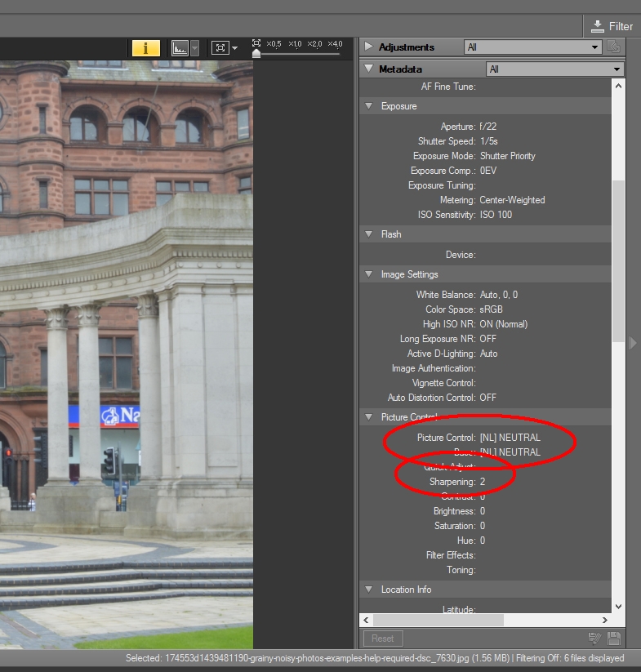Click the edit metadata pencil icon
The height and width of the screenshot is (672, 641).
[x=595, y=639]
